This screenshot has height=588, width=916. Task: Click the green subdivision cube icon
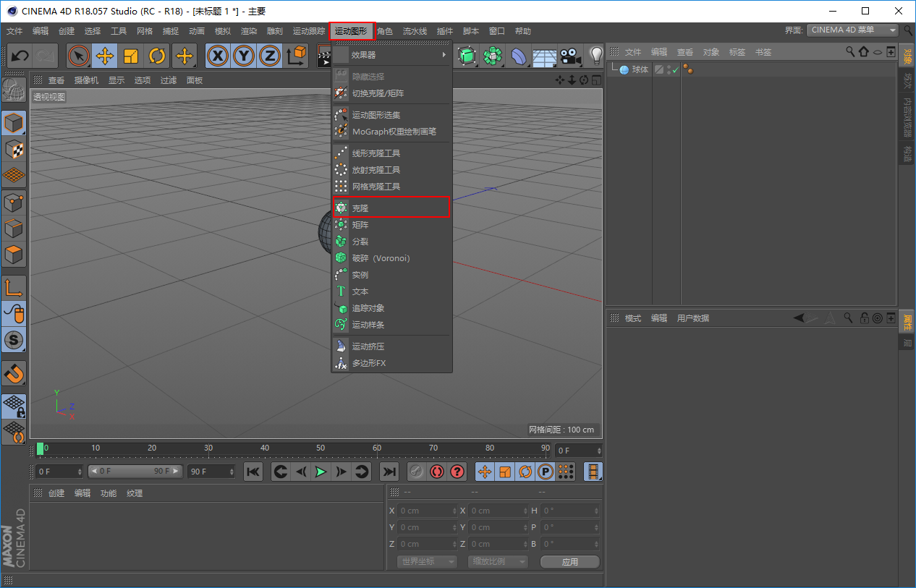click(467, 56)
